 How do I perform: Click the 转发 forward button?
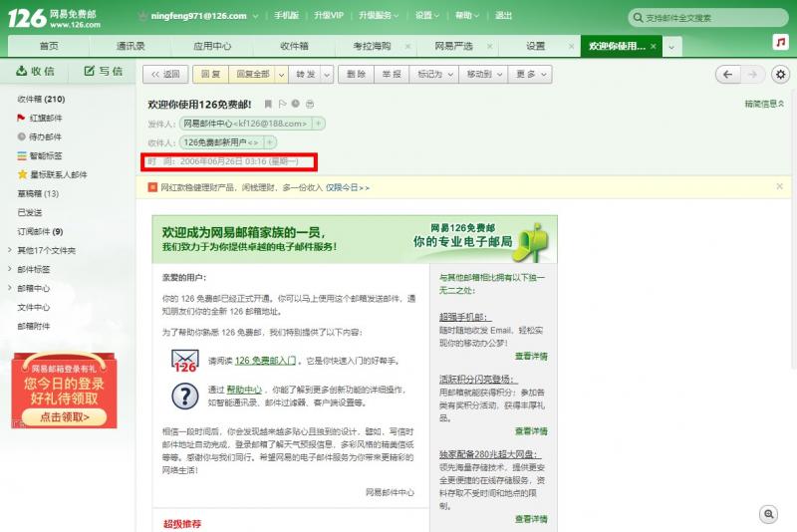[305, 75]
